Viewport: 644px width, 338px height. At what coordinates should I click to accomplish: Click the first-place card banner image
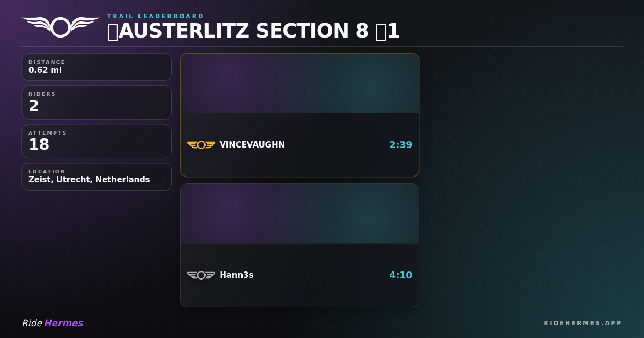tap(299, 83)
